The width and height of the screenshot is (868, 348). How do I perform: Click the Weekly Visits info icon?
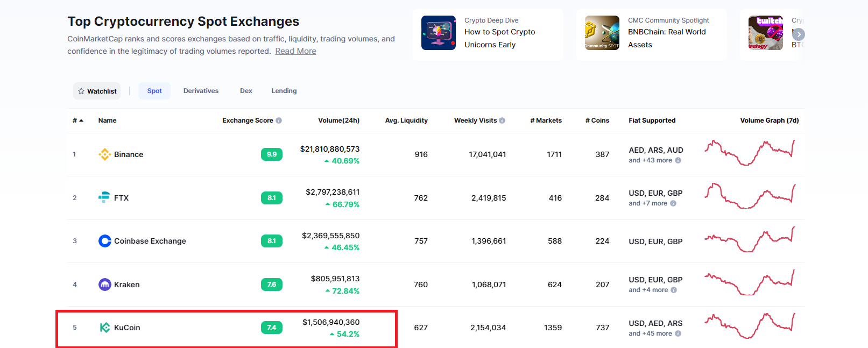pyautogui.click(x=502, y=120)
